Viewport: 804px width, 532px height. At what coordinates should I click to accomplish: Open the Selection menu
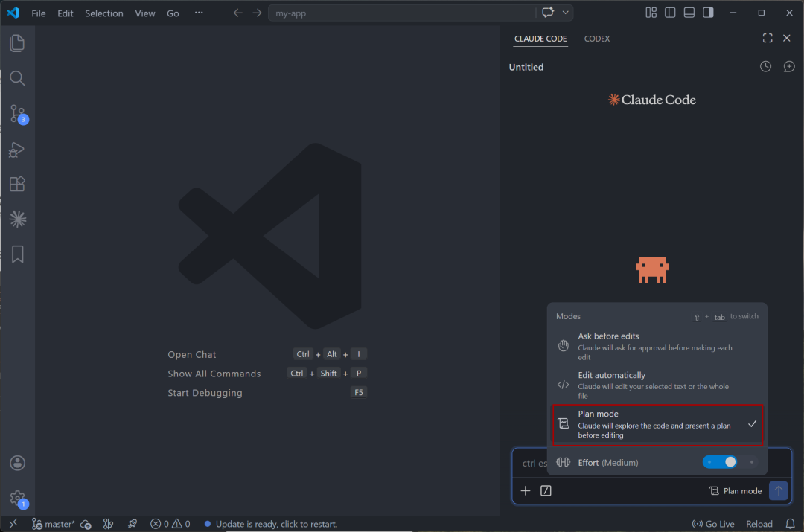[x=104, y=13]
